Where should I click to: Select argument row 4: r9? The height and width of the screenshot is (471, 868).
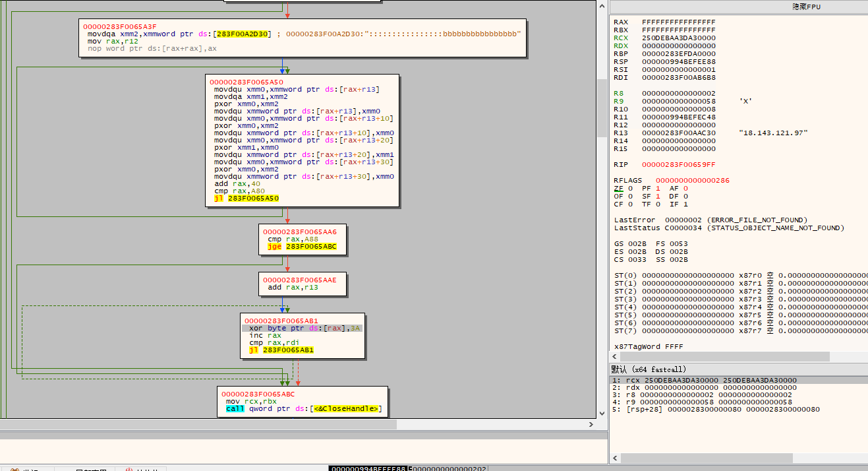[x=738, y=402]
